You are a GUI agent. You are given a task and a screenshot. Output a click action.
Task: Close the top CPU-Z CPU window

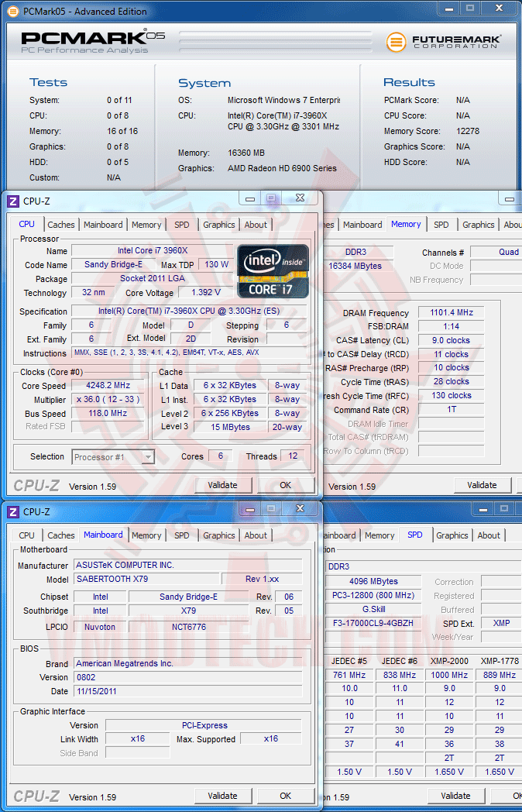click(x=300, y=198)
